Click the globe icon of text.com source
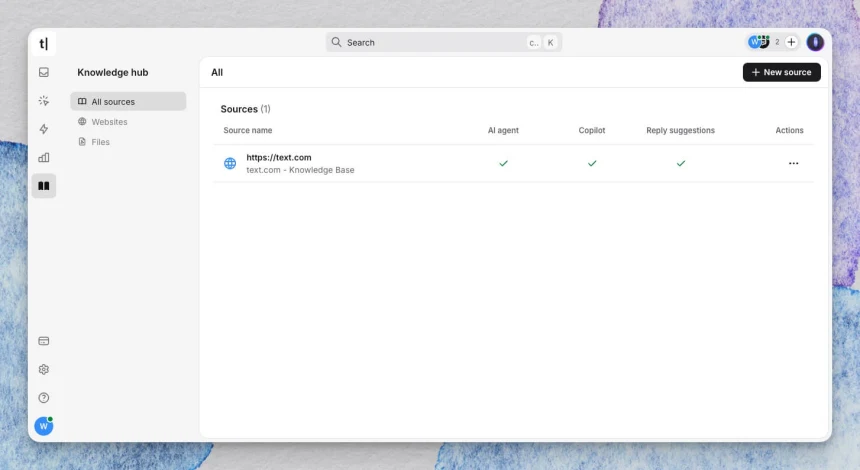The image size is (860, 470). [x=230, y=163]
